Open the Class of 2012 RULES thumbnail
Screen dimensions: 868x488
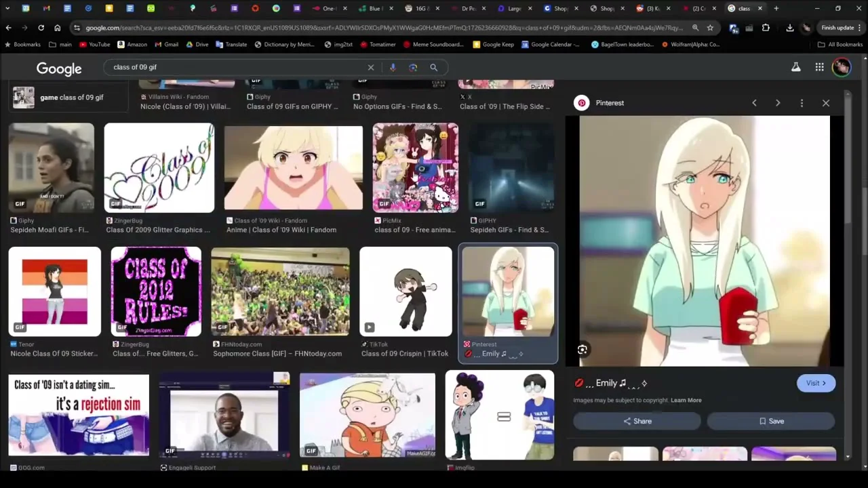[156, 291]
